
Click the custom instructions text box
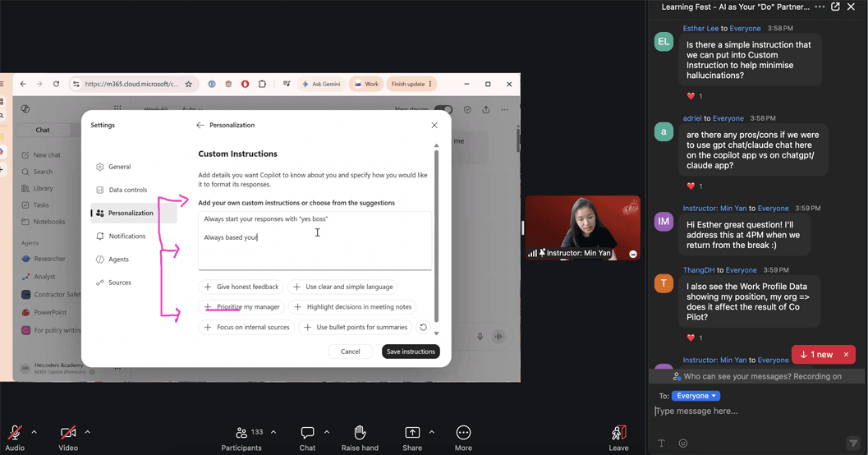[315, 241]
